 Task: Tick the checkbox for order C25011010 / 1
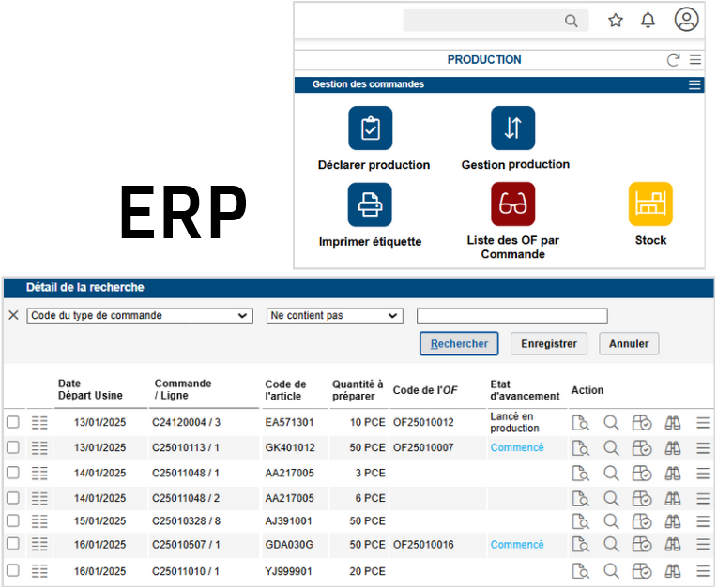tap(13, 570)
